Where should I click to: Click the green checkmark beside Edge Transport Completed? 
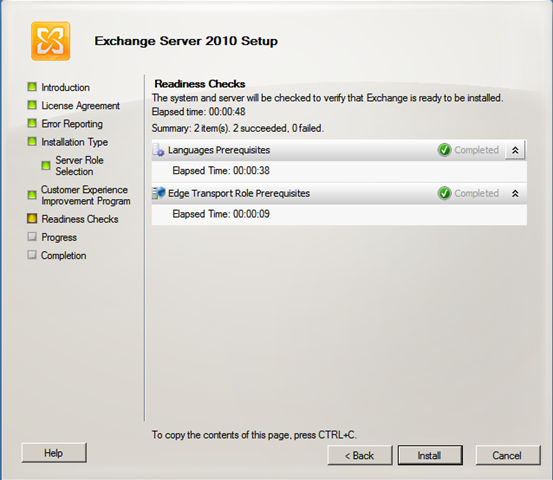pyautogui.click(x=444, y=193)
